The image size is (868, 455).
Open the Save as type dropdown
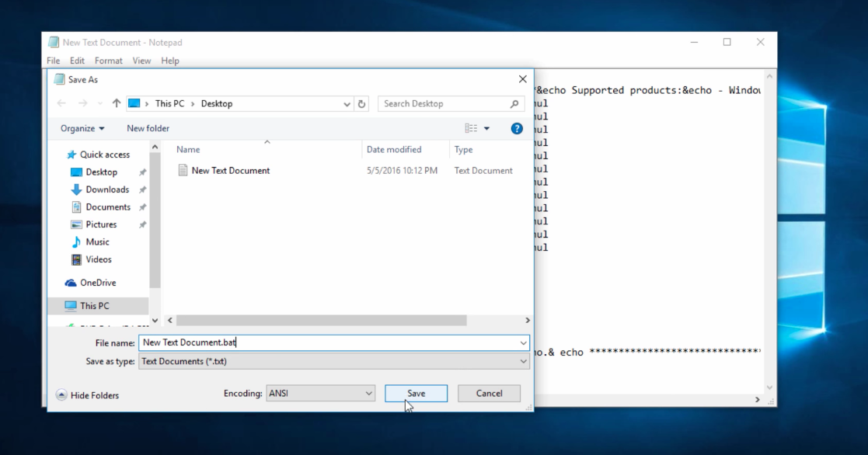(x=524, y=361)
